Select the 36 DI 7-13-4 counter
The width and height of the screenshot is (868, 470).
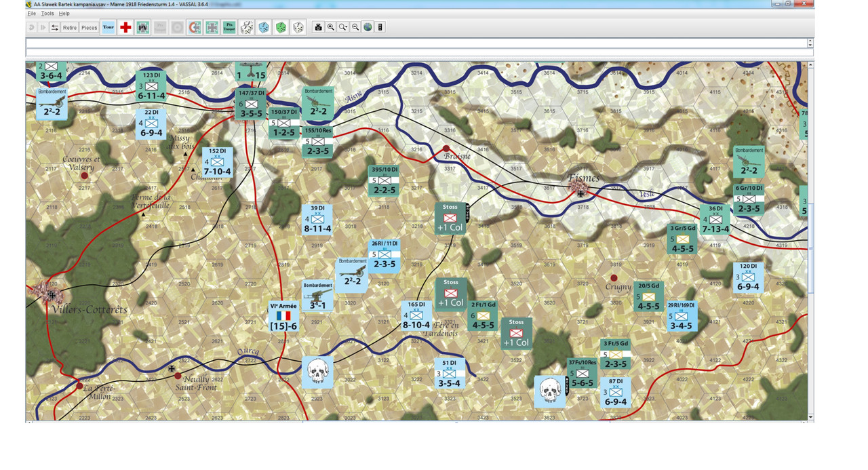[715, 220]
